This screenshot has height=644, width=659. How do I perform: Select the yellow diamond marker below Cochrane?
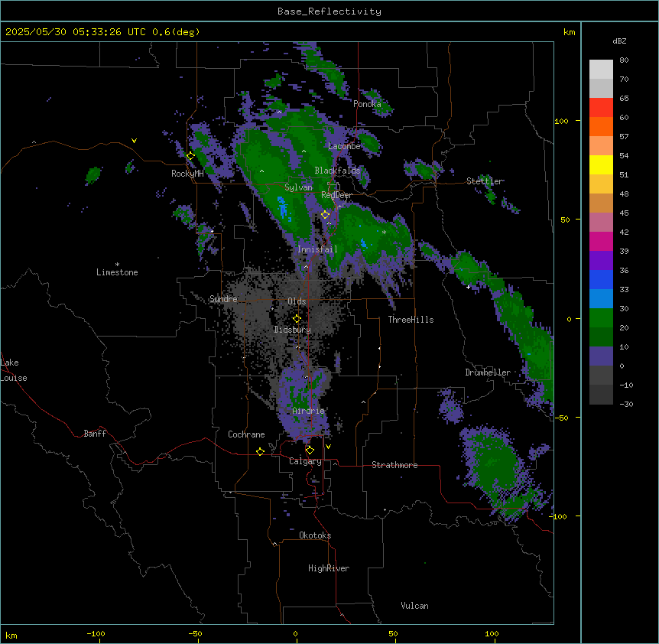coord(260,451)
